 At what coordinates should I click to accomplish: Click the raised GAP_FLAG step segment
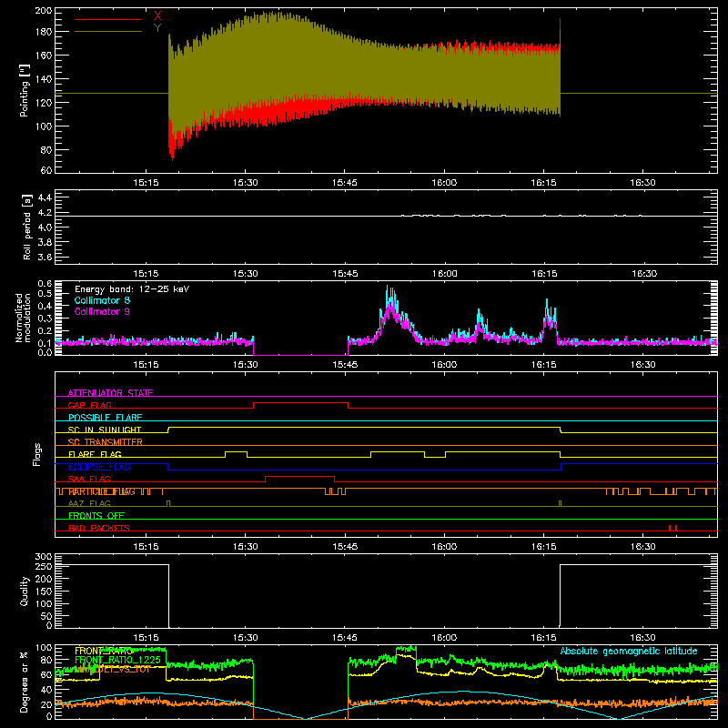(x=301, y=403)
